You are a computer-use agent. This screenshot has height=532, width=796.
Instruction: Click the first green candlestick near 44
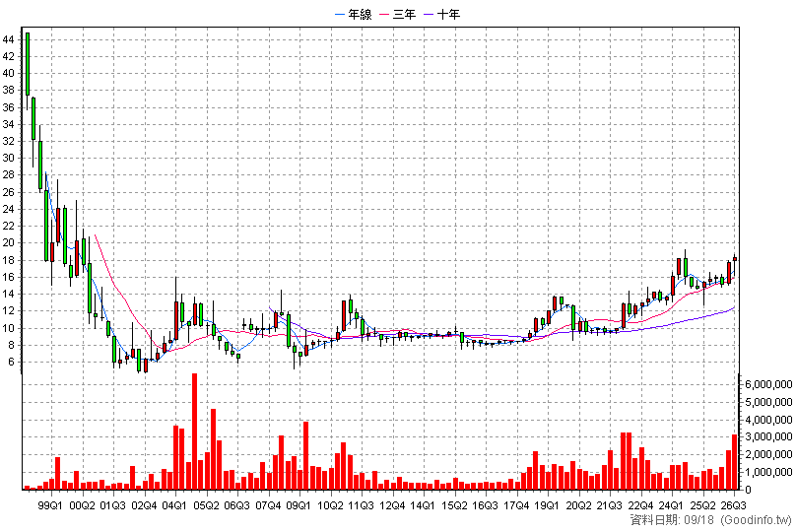coord(28,64)
